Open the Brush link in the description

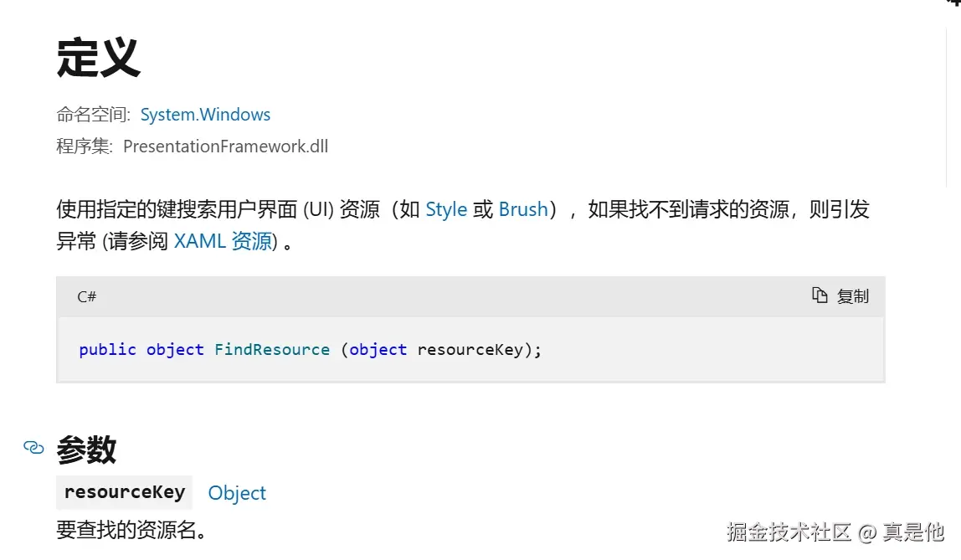tap(523, 209)
